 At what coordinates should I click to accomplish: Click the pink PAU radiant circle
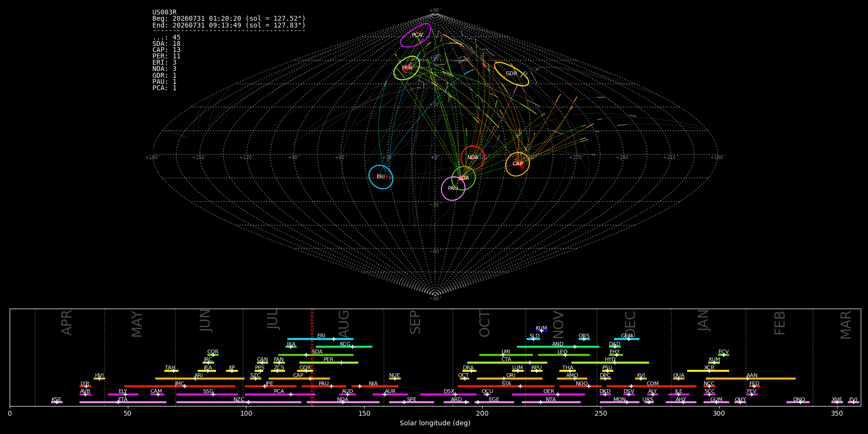click(453, 189)
